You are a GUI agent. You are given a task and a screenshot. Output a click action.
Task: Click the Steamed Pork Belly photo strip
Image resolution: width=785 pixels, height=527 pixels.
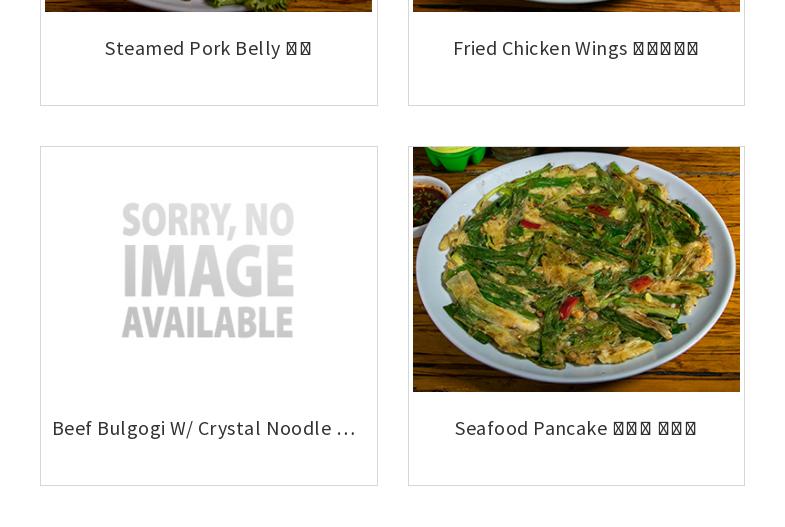(208, 6)
